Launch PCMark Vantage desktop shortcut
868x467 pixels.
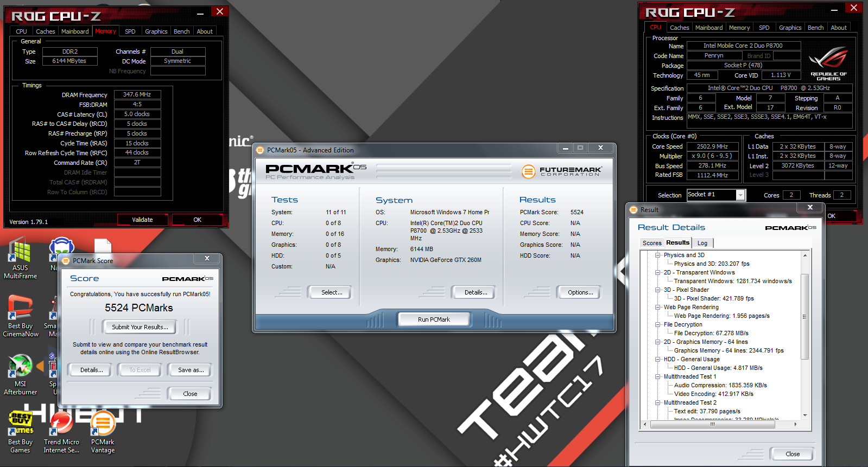pyautogui.click(x=103, y=432)
